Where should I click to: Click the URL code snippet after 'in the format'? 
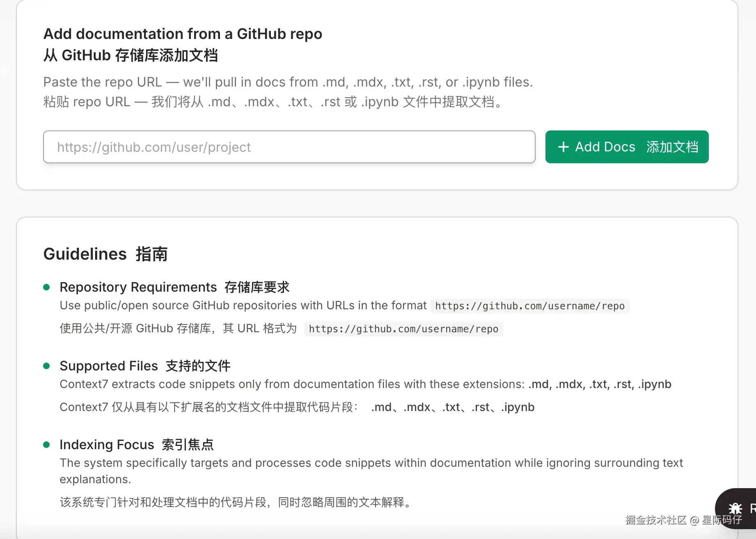(530, 306)
